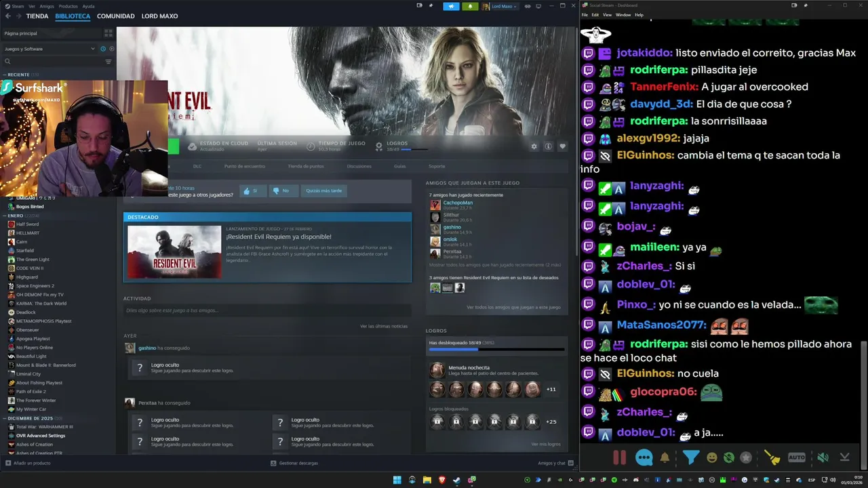Show +25 more locked achievements

click(551, 422)
